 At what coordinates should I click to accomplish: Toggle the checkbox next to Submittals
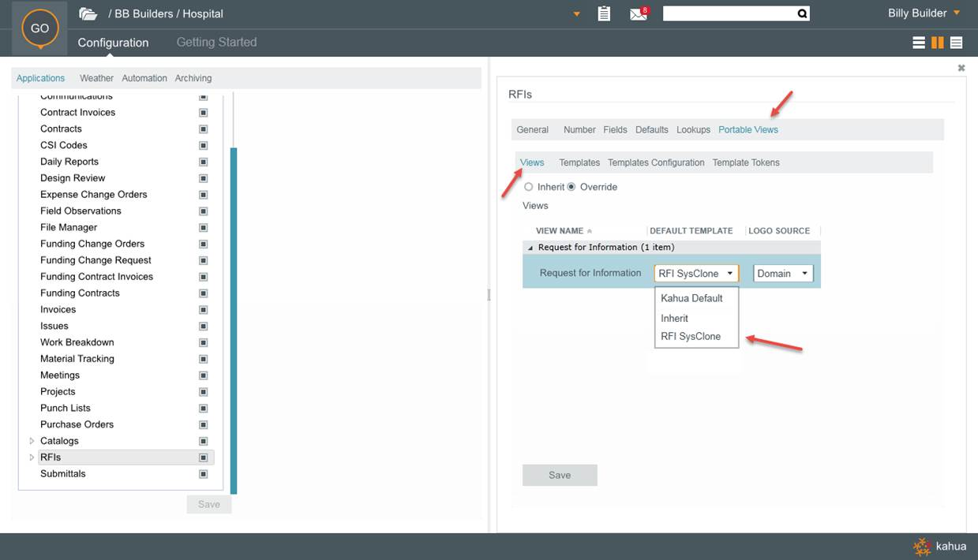coord(203,474)
